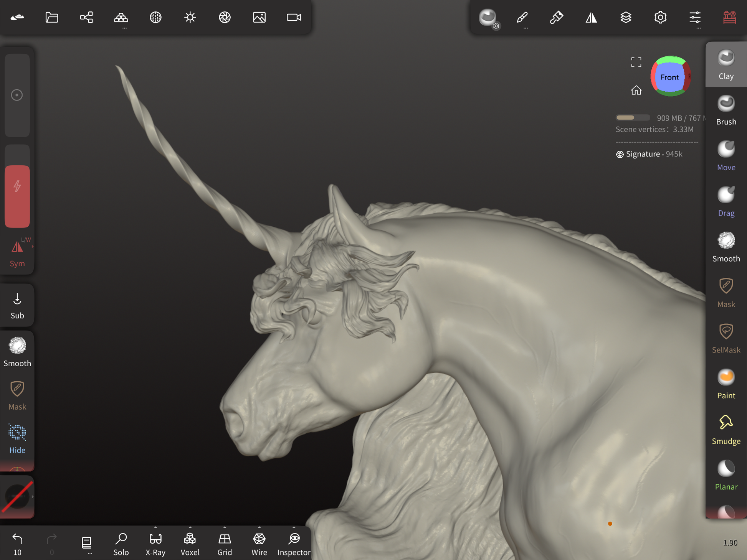Image resolution: width=747 pixels, height=560 pixels.
Task: Open the Topology menu icon
Action: pyautogui.click(x=121, y=17)
